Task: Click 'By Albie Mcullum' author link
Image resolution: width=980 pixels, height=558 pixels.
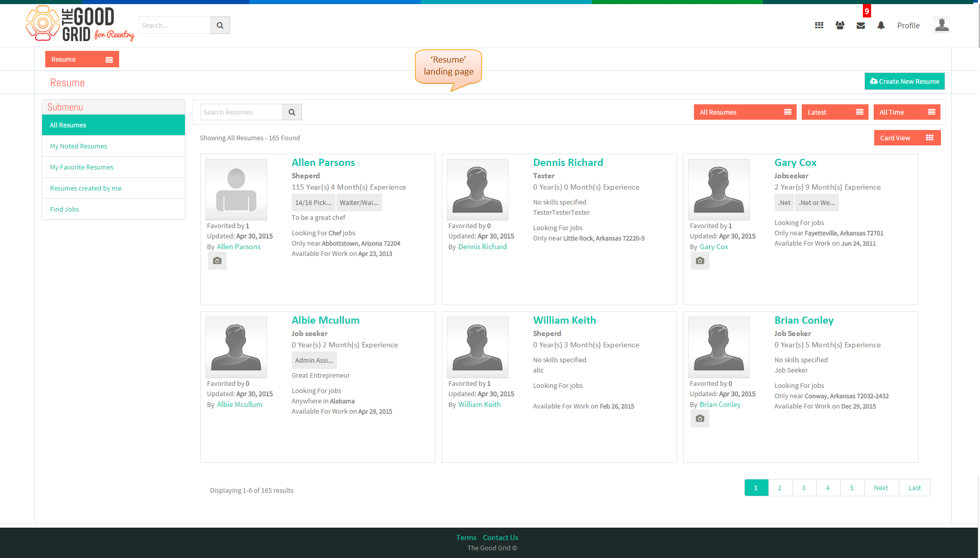Action: (x=239, y=404)
